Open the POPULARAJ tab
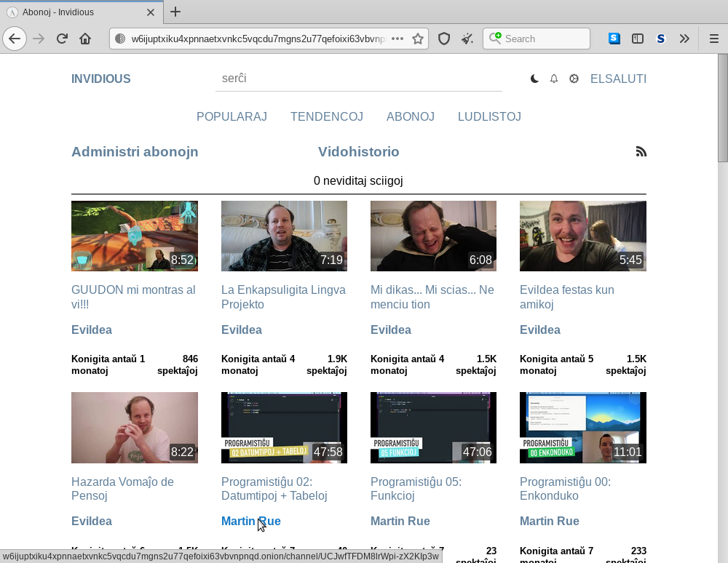The image size is (728, 563). coord(232,116)
